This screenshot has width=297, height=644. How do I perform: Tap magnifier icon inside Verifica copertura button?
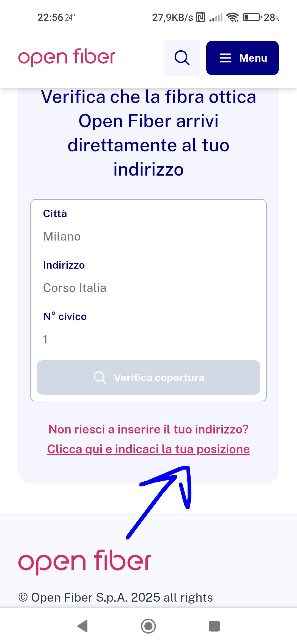coord(100,377)
